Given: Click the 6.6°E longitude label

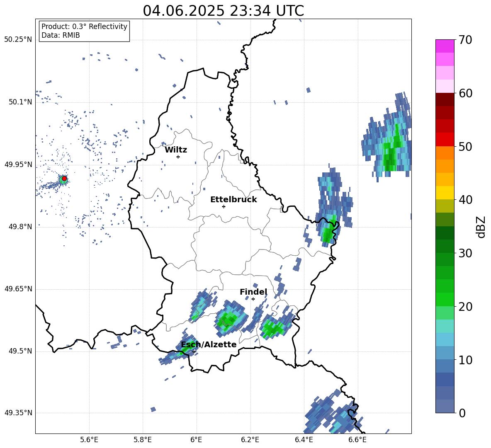Looking at the screenshot, I should coord(357,440).
